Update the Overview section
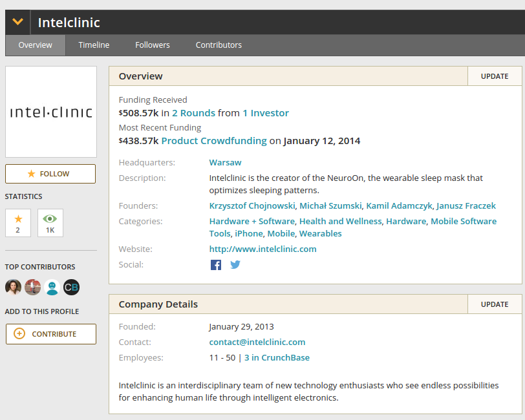The height and width of the screenshot is (420, 525). click(x=495, y=76)
